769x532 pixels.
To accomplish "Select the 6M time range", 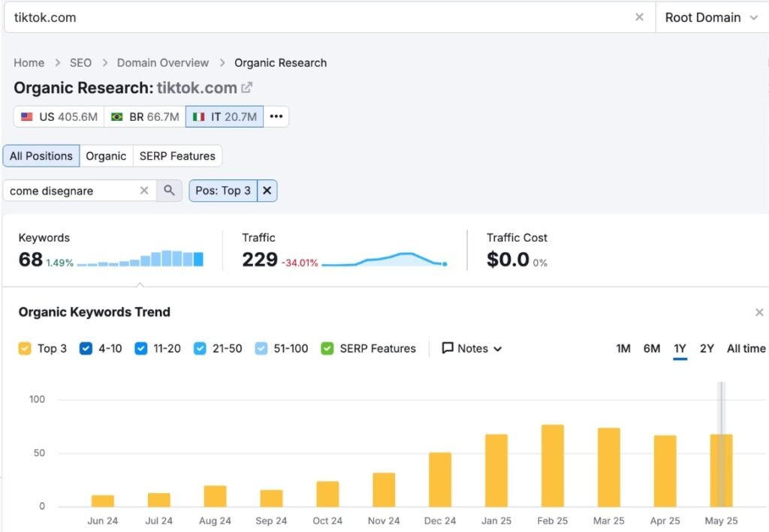I will [652, 348].
